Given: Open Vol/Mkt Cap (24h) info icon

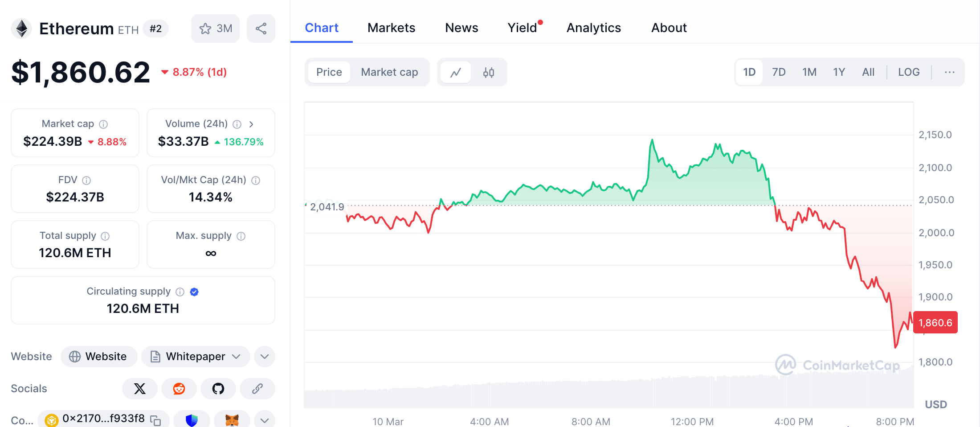Looking at the screenshot, I should [x=256, y=181].
